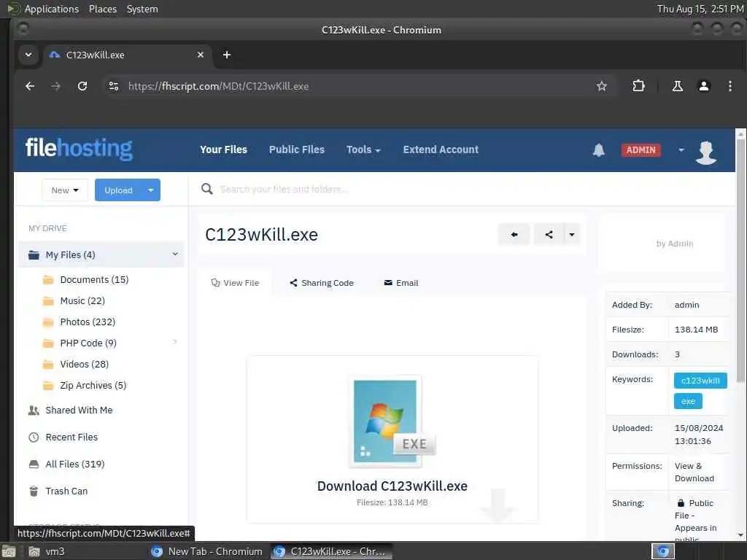Click the show desktop icon in taskbar
Image resolution: width=747 pixels, height=560 pixels.
[x=9, y=551]
